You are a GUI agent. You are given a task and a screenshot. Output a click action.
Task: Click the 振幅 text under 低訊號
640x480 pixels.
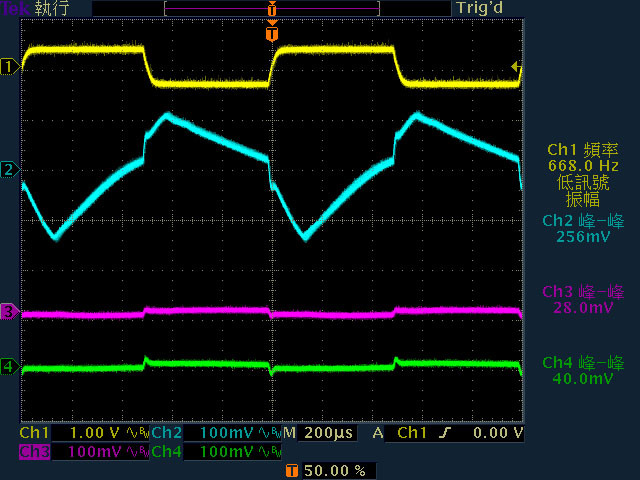point(583,199)
